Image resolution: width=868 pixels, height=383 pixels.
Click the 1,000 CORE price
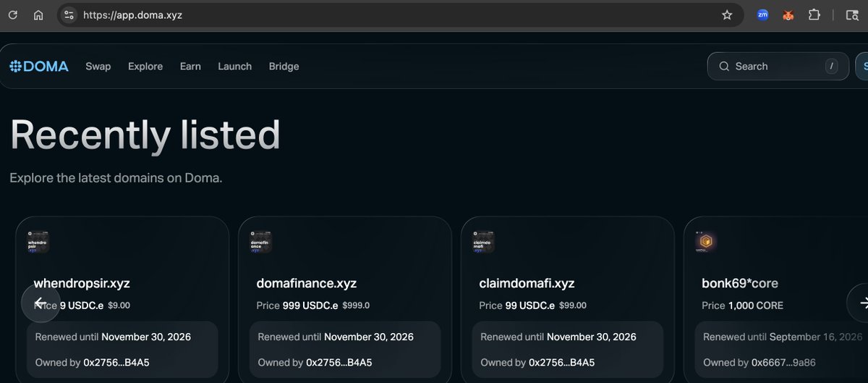coord(756,306)
